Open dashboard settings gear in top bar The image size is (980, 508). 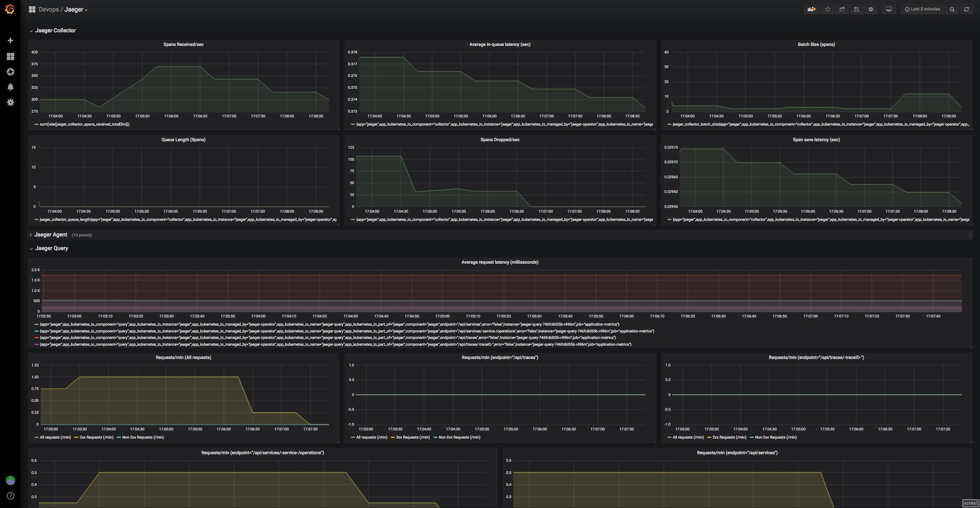(871, 10)
